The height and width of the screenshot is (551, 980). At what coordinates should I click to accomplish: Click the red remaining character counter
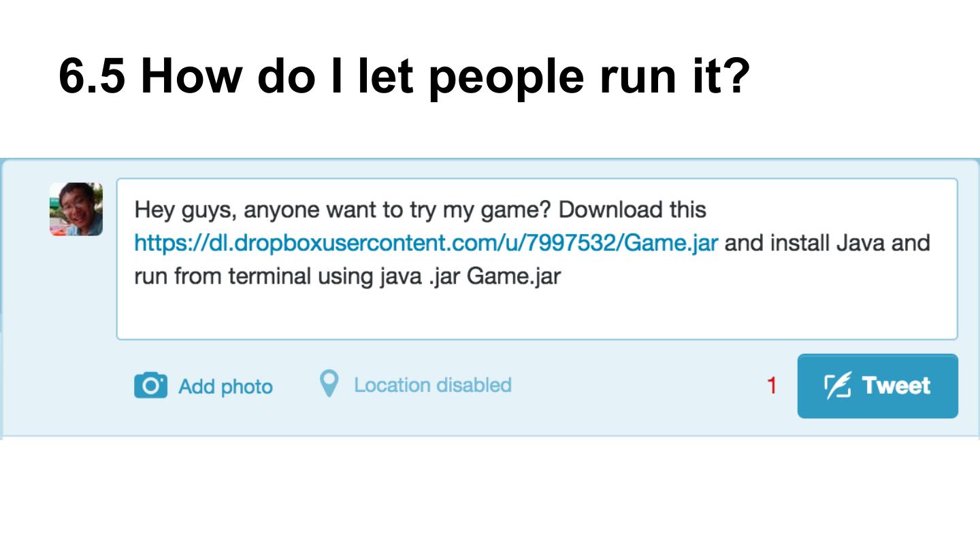coord(772,386)
